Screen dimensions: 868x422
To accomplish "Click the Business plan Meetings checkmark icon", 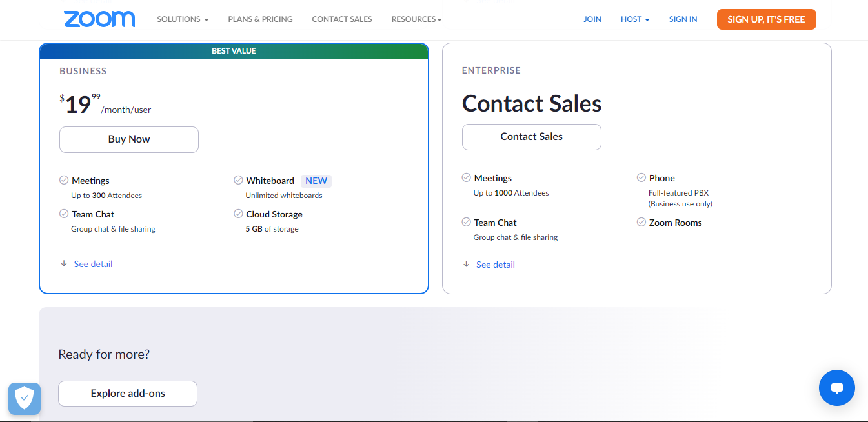I will point(64,181).
